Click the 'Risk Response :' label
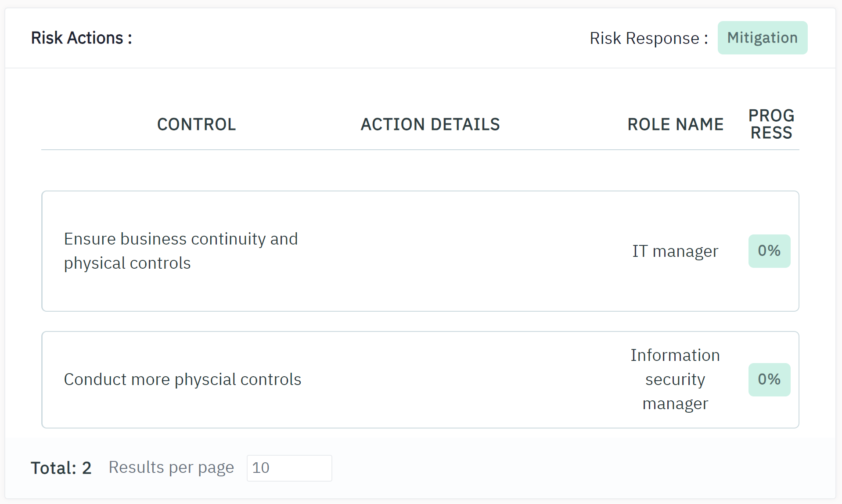Screen dimensions: 842x504 tap(648, 38)
